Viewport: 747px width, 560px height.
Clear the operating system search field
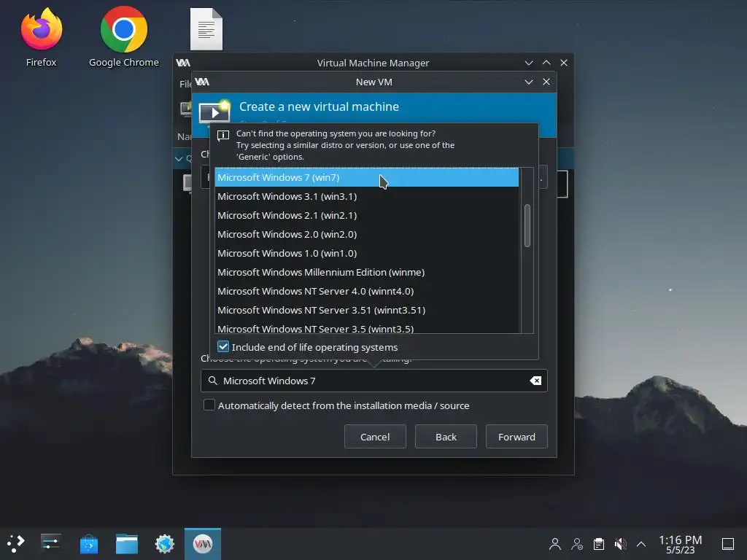pyautogui.click(x=535, y=381)
